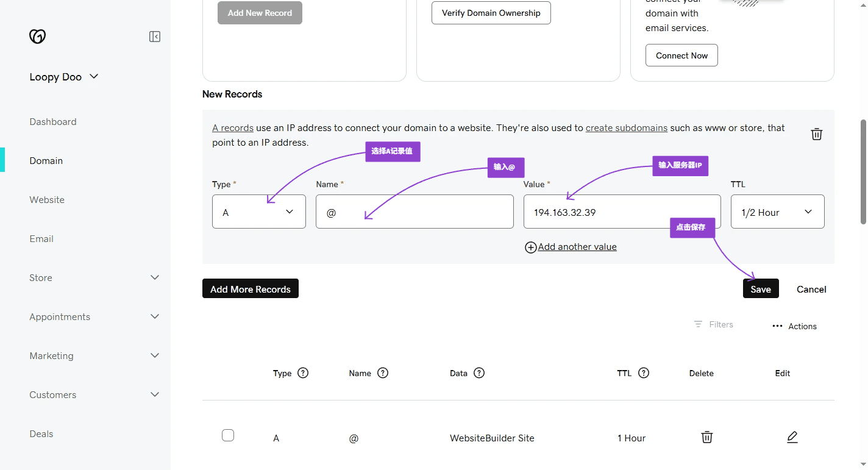Select the A record row checkbox
Viewport: 868px width, 470px height.
point(228,435)
